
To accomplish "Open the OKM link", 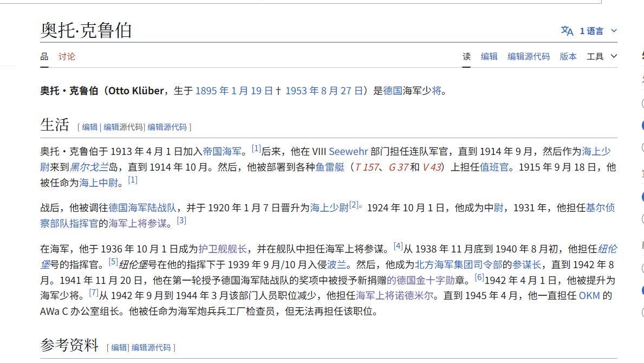I will [589, 296].
